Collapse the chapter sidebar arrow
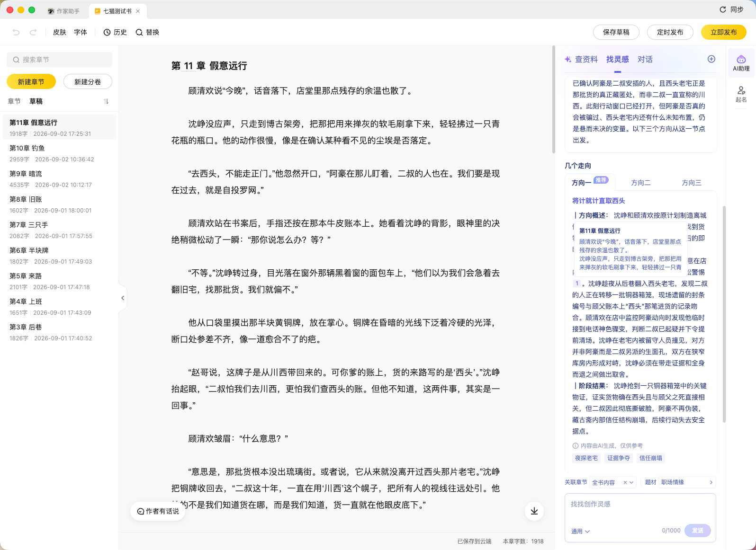 [x=123, y=298]
